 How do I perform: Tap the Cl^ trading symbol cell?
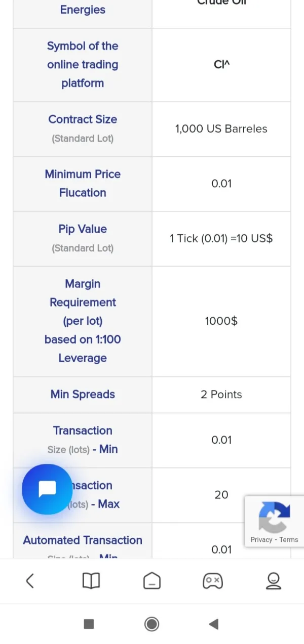[x=221, y=65]
